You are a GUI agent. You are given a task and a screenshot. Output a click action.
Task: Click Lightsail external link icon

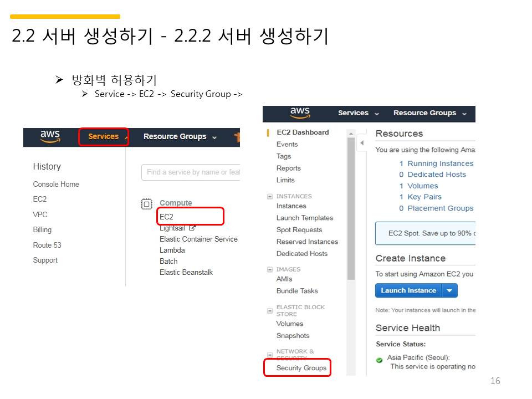coord(192,228)
